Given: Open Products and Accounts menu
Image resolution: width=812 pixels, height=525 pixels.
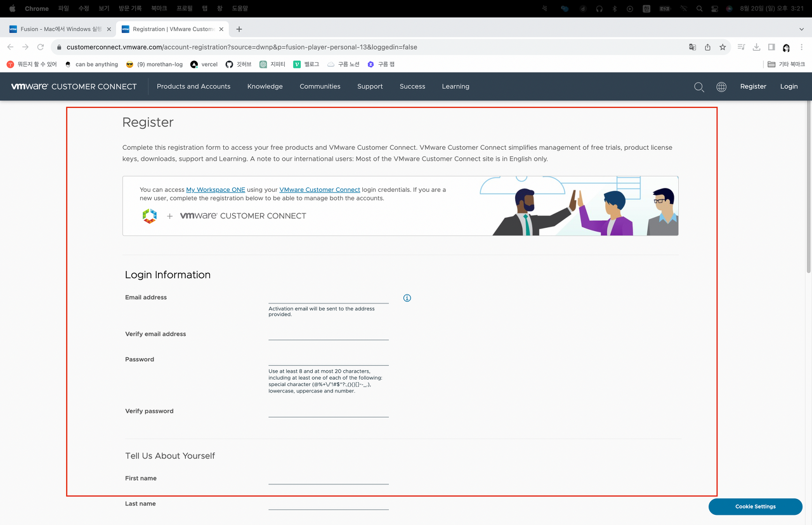Looking at the screenshot, I should (x=193, y=86).
